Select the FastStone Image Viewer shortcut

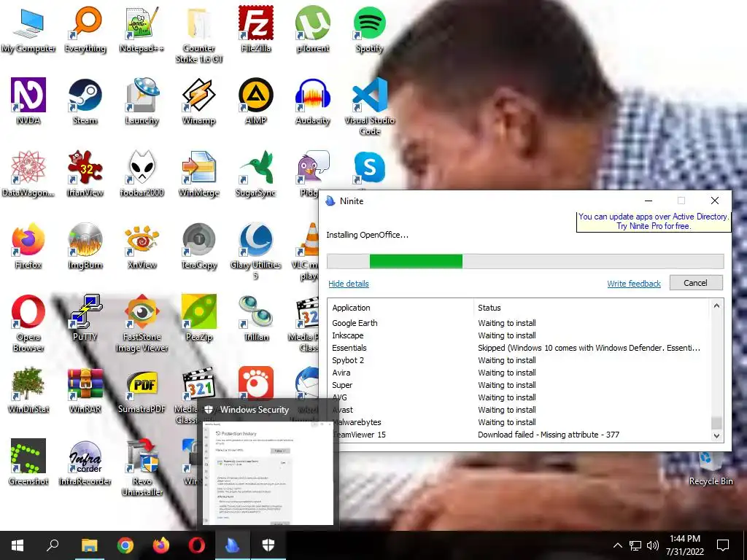pyautogui.click(x=142, y=323)
